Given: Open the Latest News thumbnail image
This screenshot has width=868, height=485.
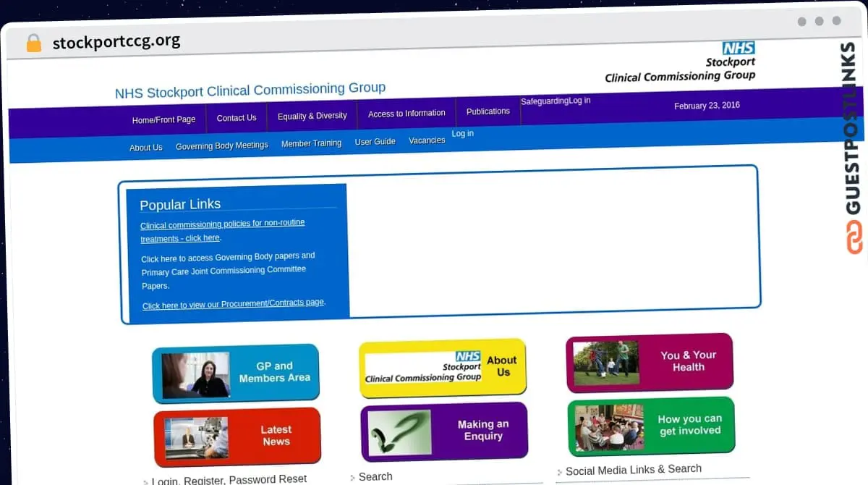Looking at the screenshot, I should point(196,438).
